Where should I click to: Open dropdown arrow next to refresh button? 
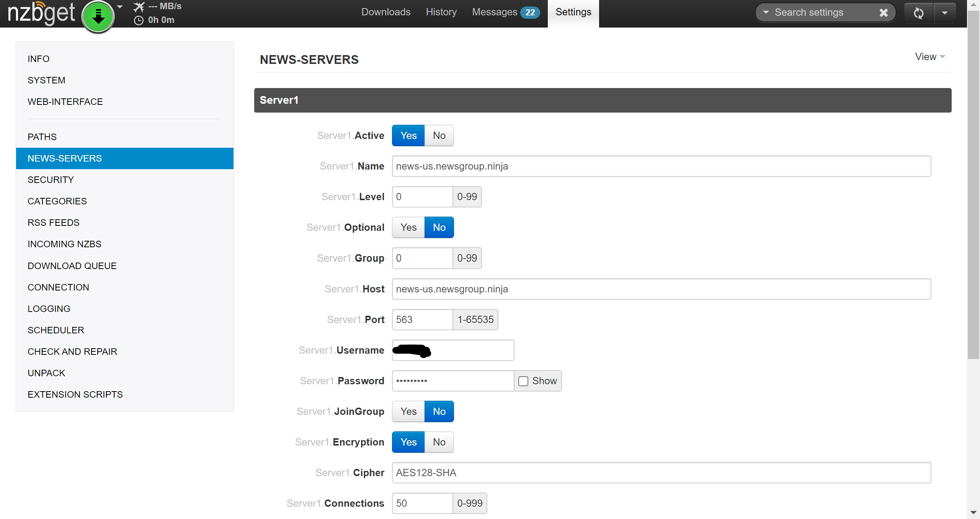[x=944, y=13]
